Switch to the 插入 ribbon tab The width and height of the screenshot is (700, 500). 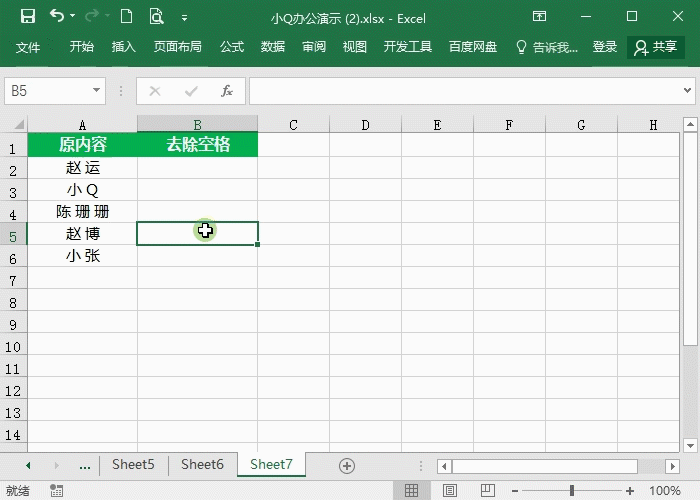point(123,46)
